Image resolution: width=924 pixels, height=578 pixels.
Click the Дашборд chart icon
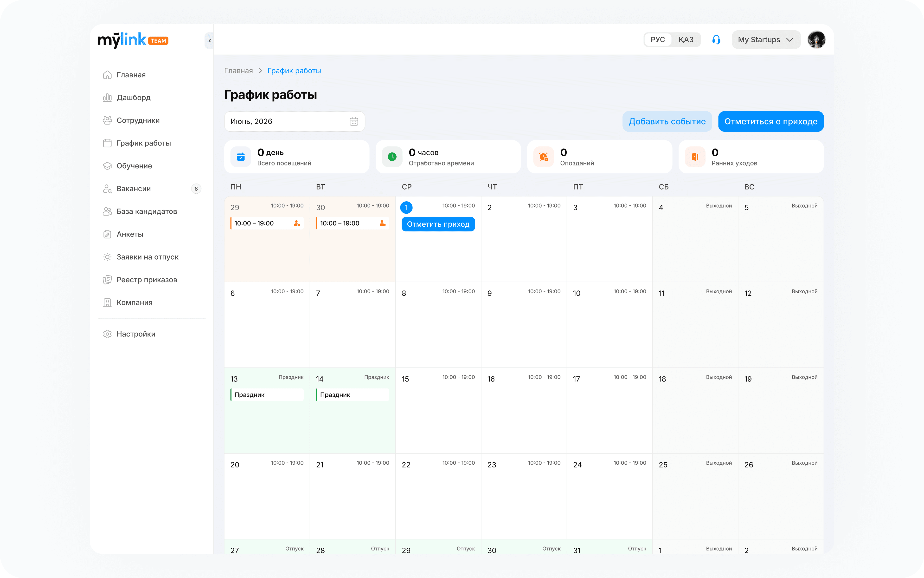(107, 98)
